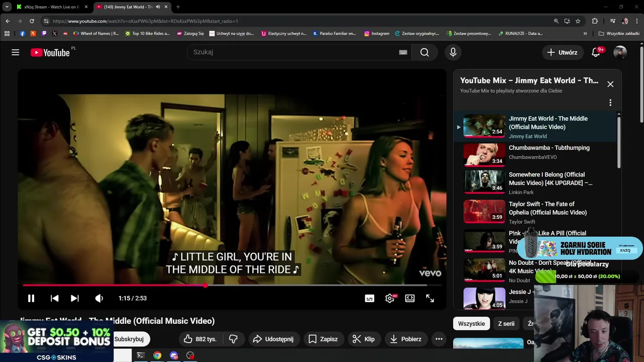This screenshot has width=644, height=362.
Task: Click the YouTube URL address bar
Action: tap(297, 21)
